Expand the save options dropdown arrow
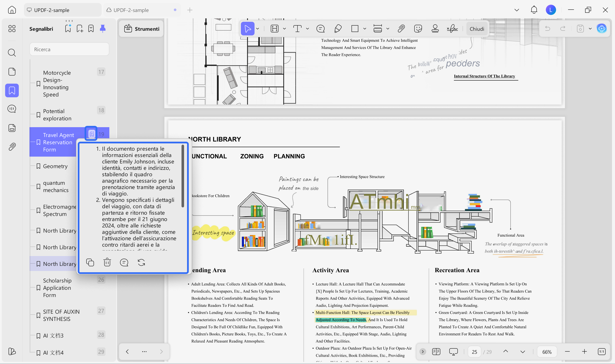The height and width of the screenshot is (364, 615). pyautogui.click(x=590, y=29)
